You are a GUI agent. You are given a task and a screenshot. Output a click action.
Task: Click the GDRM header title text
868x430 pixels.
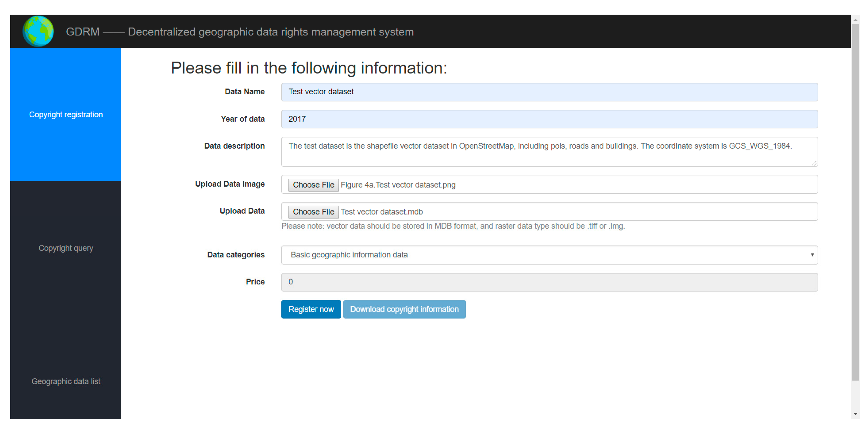[x=239, y=32]
